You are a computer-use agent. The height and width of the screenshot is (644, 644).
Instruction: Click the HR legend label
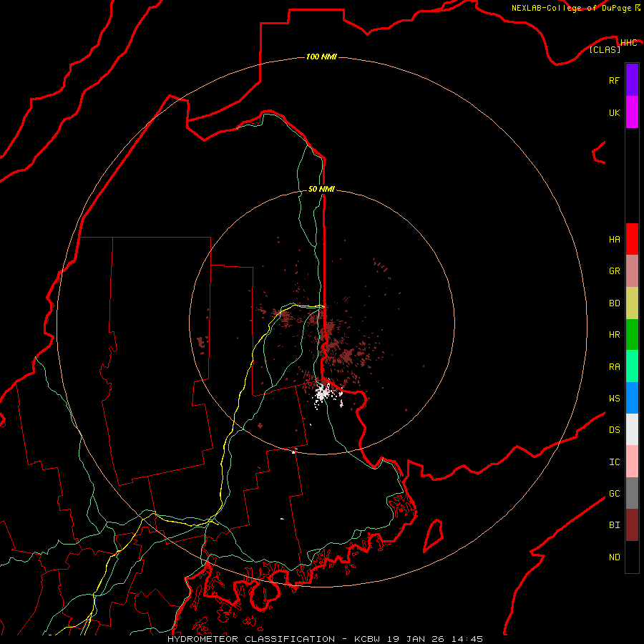point(614,335)
